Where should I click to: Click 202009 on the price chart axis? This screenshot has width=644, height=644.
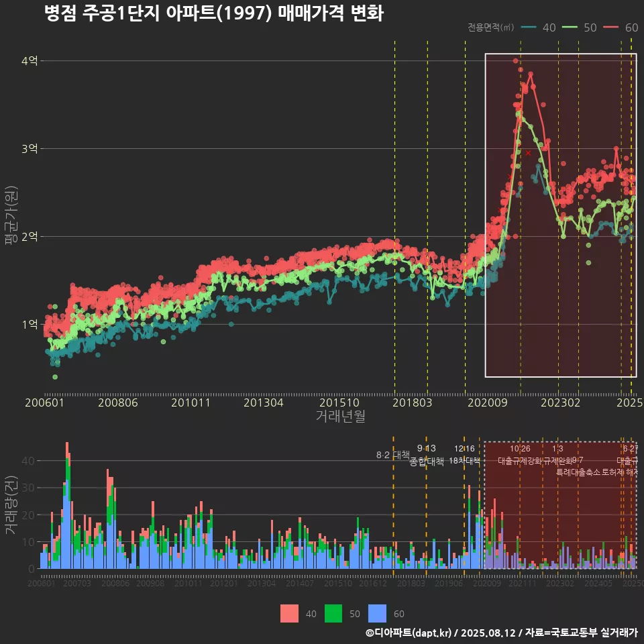(x=488, y=402)
